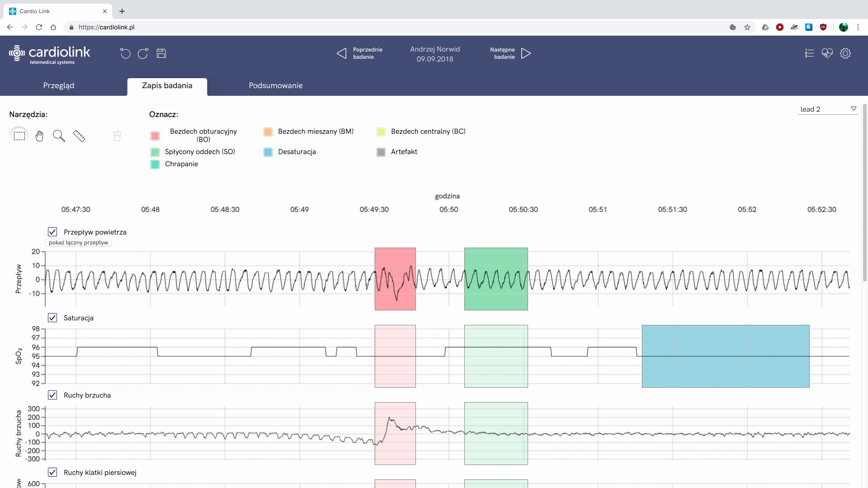Screen dimensions: 868x488
Task: Click the trash delete icon
Action: tap(117, 136)
